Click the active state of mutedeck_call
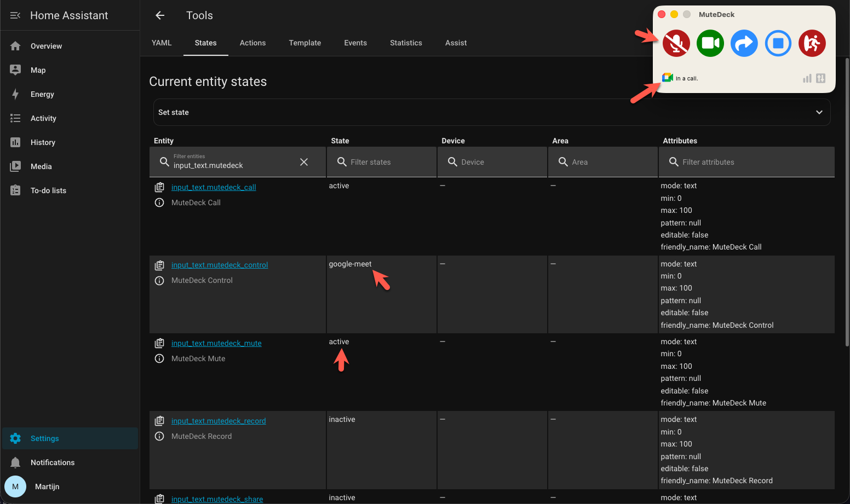This screenshot has height=504, width=850. coord(339,186)
